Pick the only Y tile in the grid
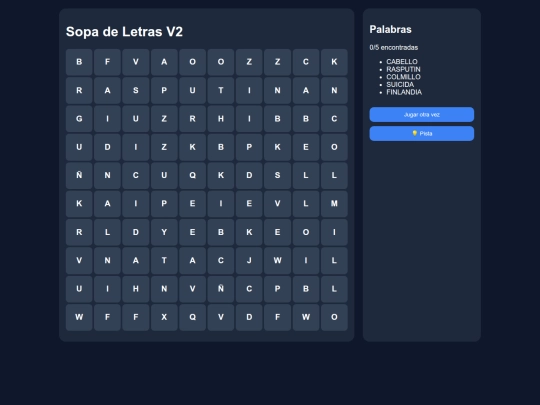 164,232
